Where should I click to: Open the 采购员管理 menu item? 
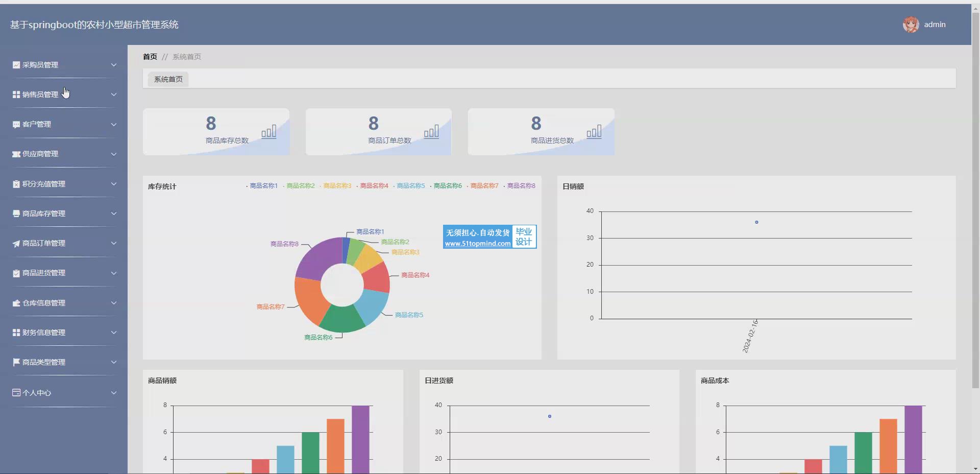click(64, 65)
